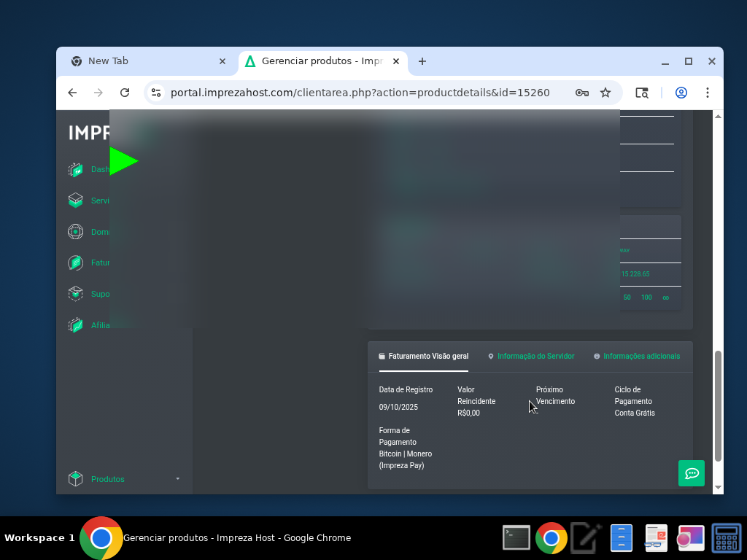Click the Produtos cube icon
Screen dimensions: 747x560
(75, 479)
